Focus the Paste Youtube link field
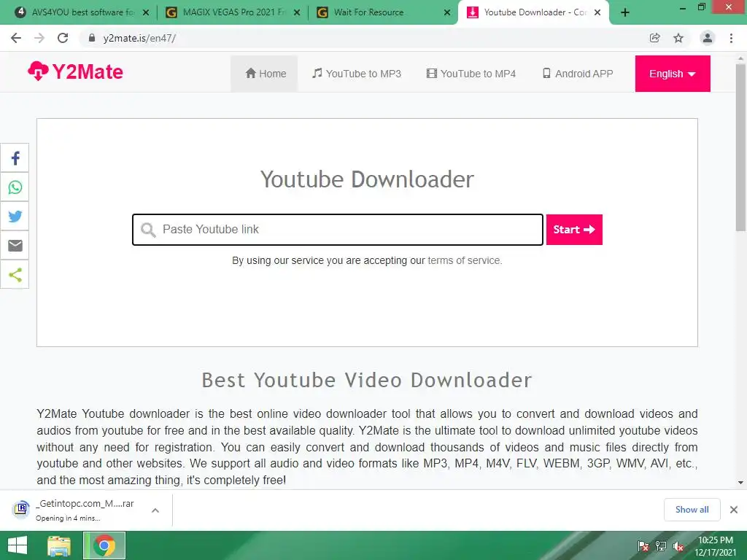 [338, 230]
